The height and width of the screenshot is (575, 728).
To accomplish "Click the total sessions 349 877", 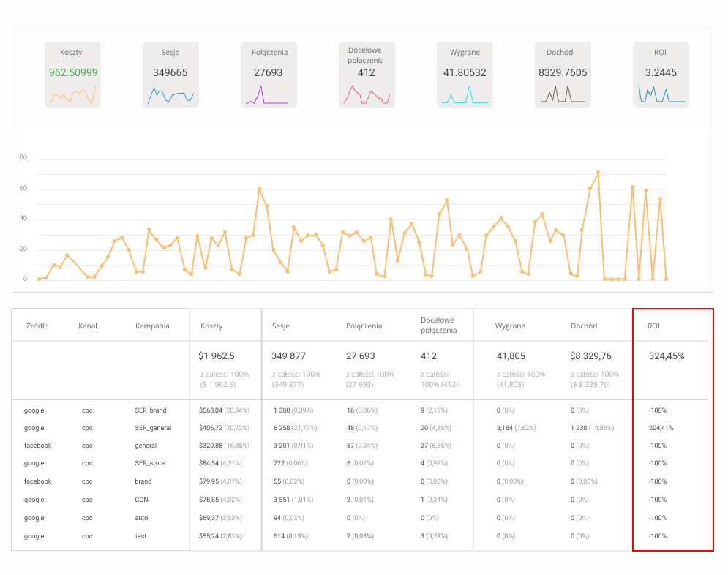I will click(x=288, y=356).
